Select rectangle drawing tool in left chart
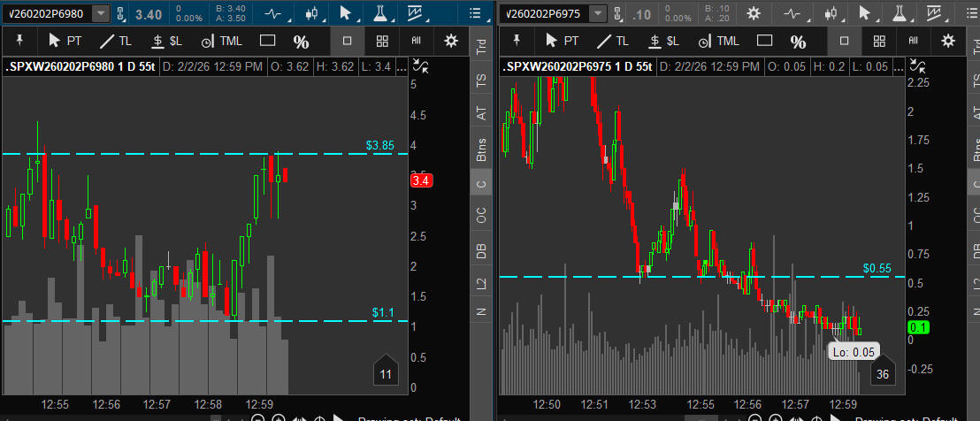 268,41
